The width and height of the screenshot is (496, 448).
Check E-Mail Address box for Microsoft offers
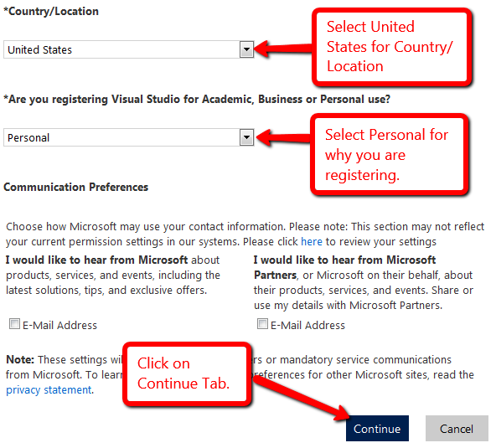(x=14, y=324)
